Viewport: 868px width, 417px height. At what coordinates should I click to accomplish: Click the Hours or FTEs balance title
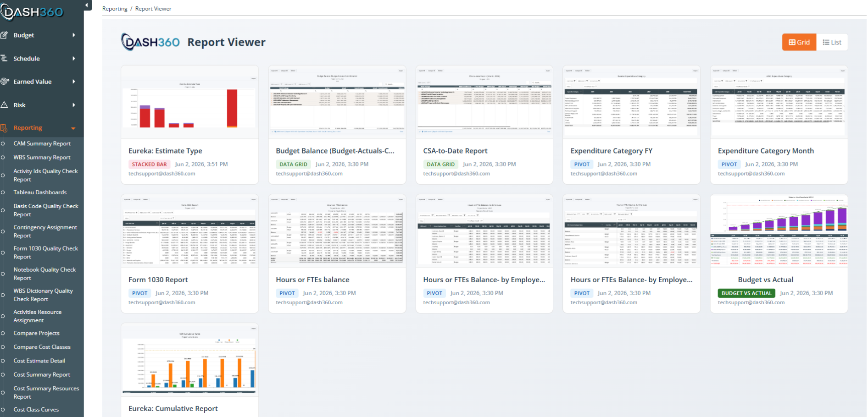312,280
